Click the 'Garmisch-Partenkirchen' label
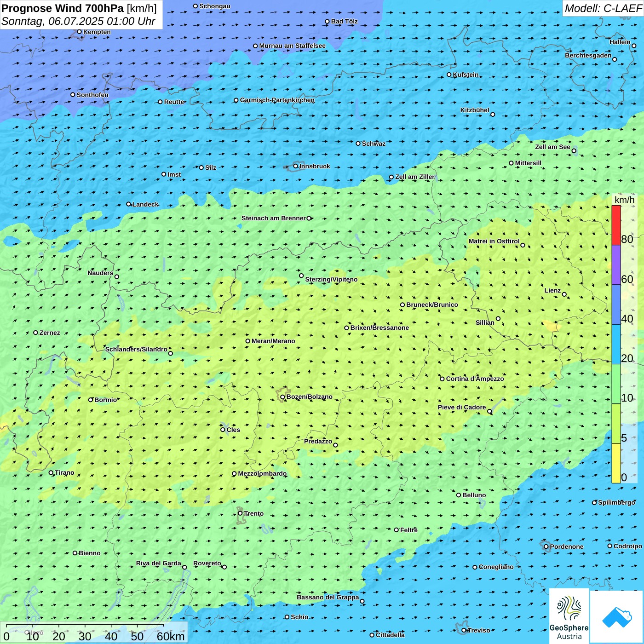Screen dimensions: 644x644 277,100
